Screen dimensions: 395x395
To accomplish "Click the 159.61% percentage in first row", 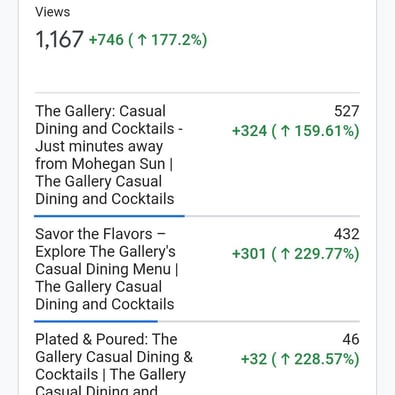I will 324,131.
